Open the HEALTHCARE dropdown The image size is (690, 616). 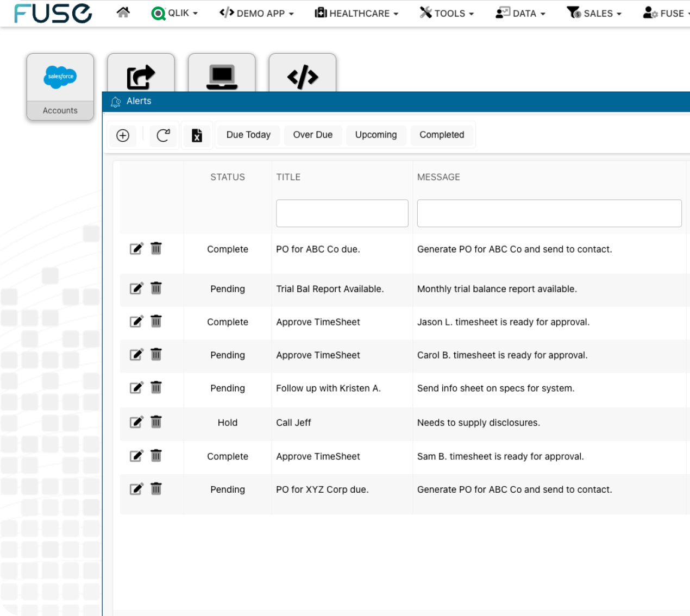[x=356, y=13]
